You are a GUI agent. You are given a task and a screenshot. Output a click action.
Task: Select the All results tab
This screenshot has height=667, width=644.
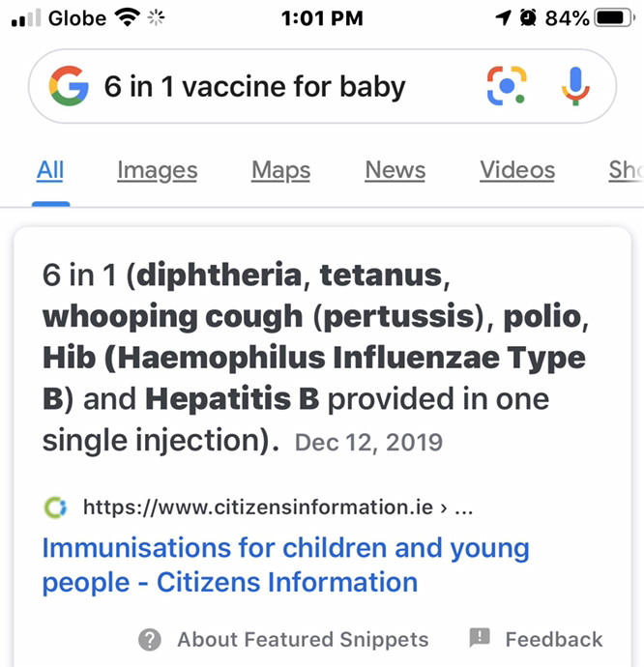click(50, 170)
